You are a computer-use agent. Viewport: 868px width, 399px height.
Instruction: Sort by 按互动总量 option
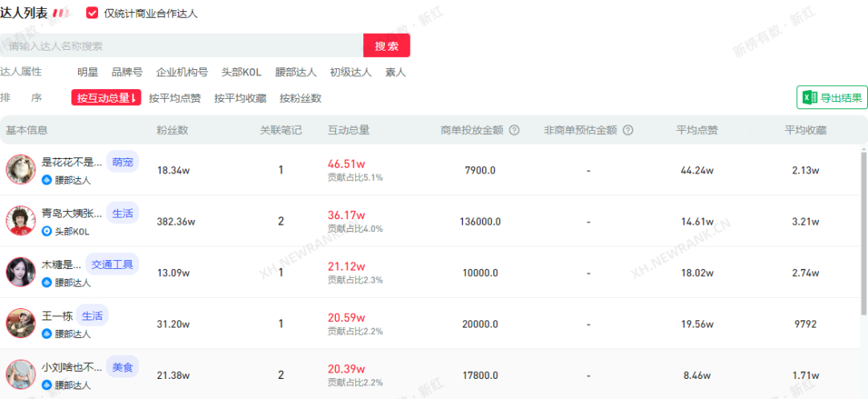pyautogui.click(x=106, y=98)
